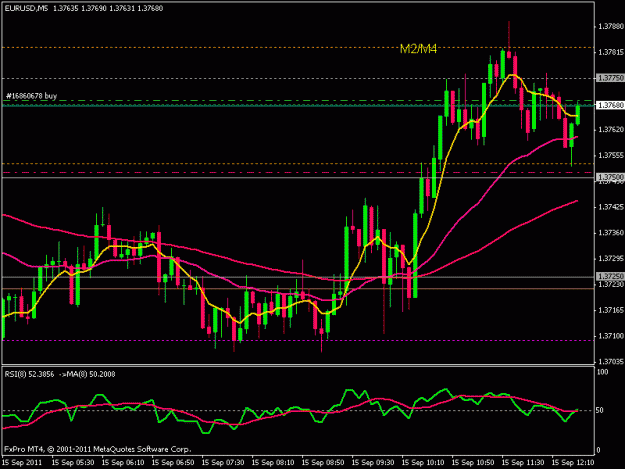Select the highlighted 1.37500 price level tag
Screen dimensions: 625x469
[x=610, y=177]
